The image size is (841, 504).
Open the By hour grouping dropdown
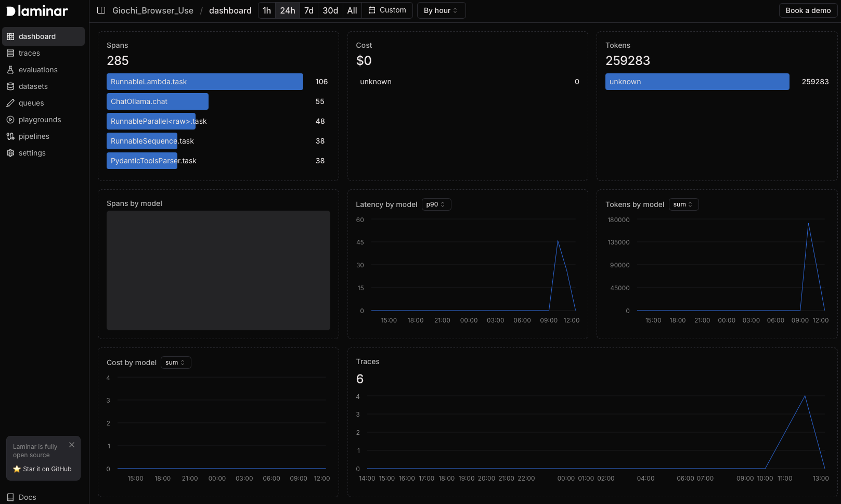coord(441,10)
